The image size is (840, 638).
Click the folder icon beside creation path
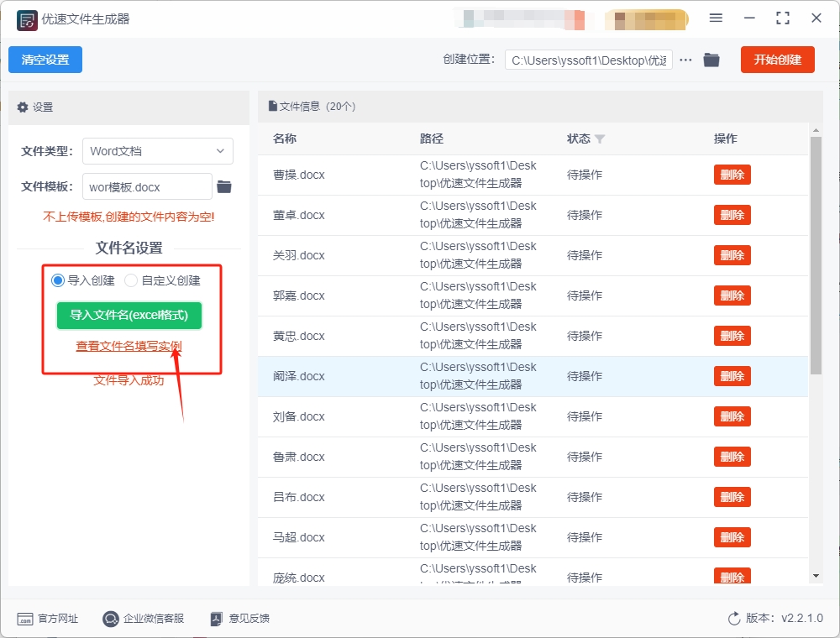click(711, 60)
